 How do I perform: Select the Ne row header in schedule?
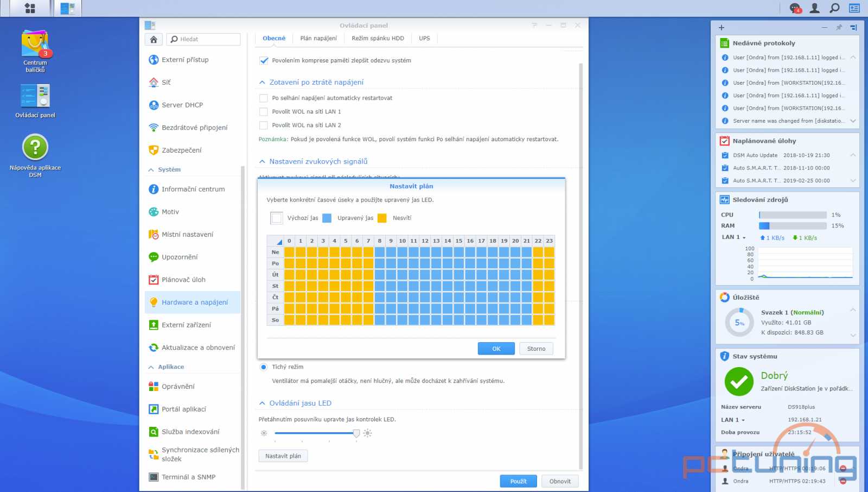(x=276, y=252)
